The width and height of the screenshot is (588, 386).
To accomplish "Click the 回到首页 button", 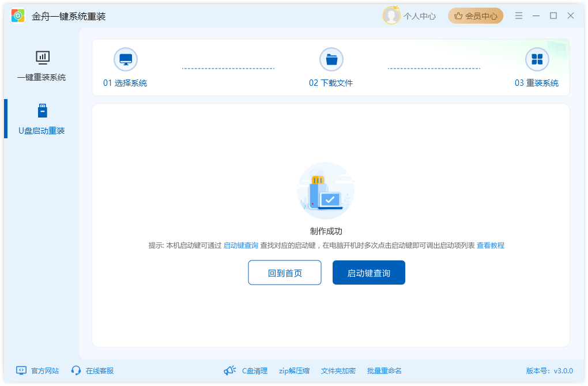I will [x=285, y=273].
